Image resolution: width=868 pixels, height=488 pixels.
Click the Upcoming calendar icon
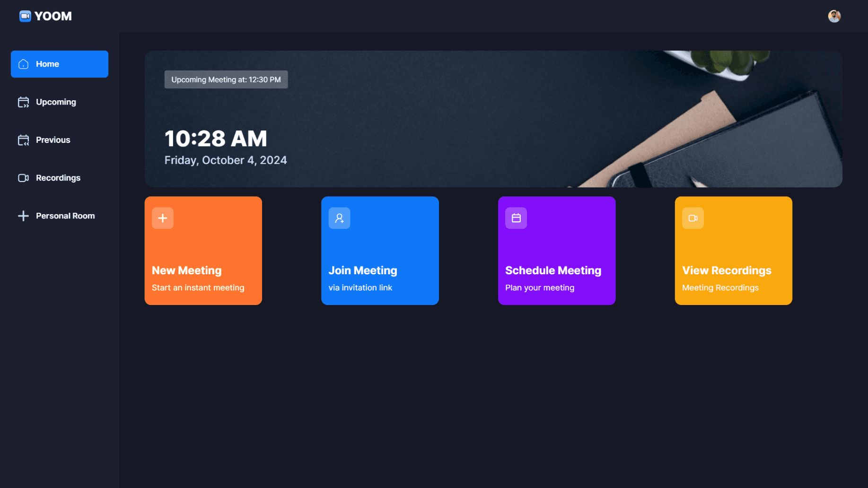point(23,102)
